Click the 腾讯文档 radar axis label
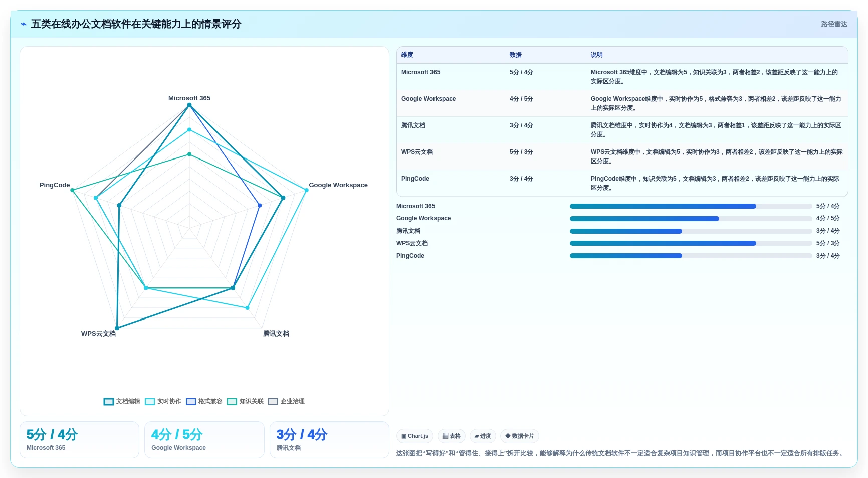 click(x=276, y=334)
